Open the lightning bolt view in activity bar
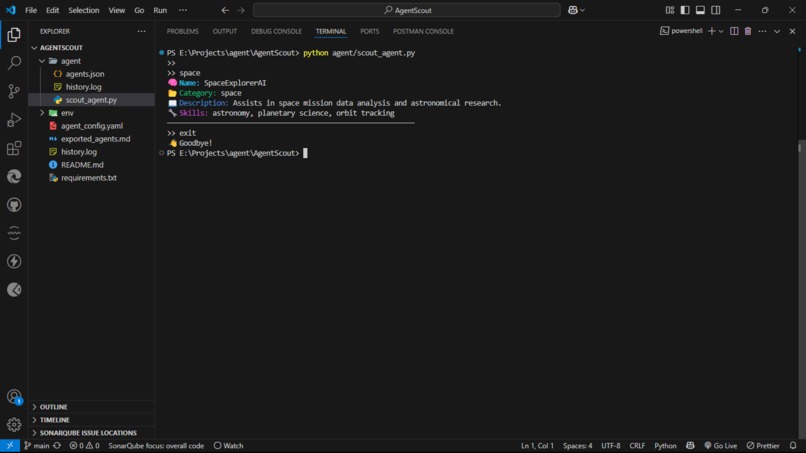 [14, 261]
